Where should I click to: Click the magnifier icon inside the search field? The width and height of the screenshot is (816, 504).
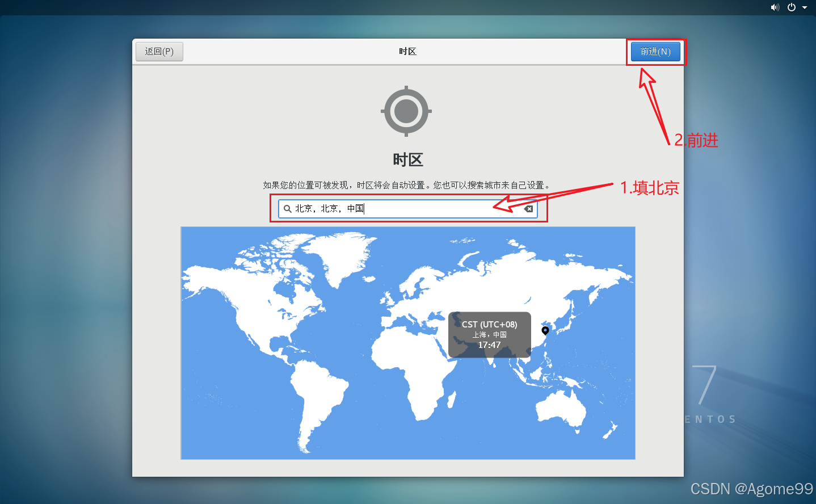(x=287, y=209)
